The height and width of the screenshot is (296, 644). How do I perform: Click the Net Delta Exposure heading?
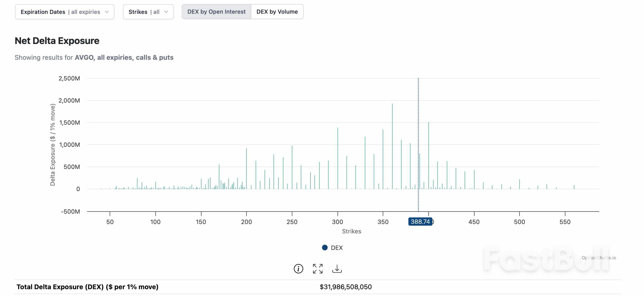pos(57,41)
